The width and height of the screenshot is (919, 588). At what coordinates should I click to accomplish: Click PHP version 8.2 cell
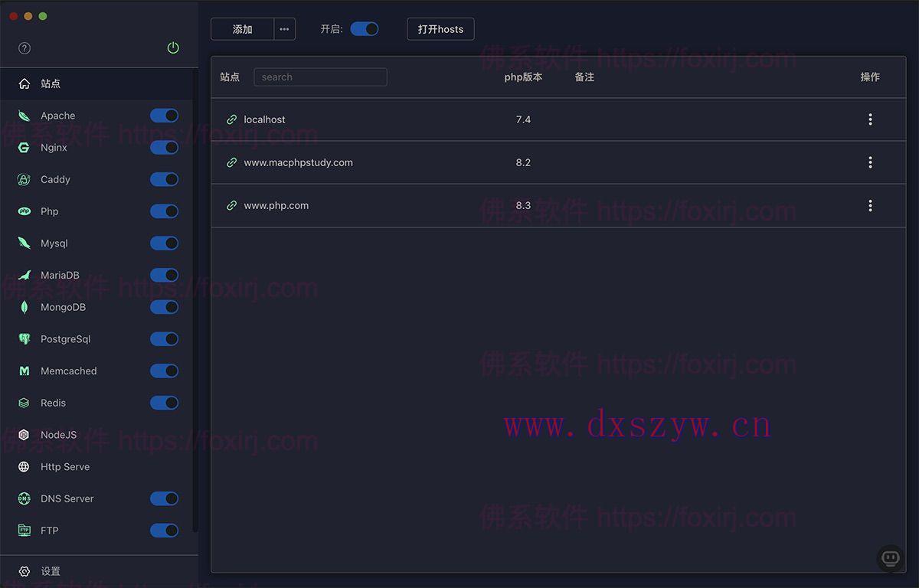(x=523, y=162)
